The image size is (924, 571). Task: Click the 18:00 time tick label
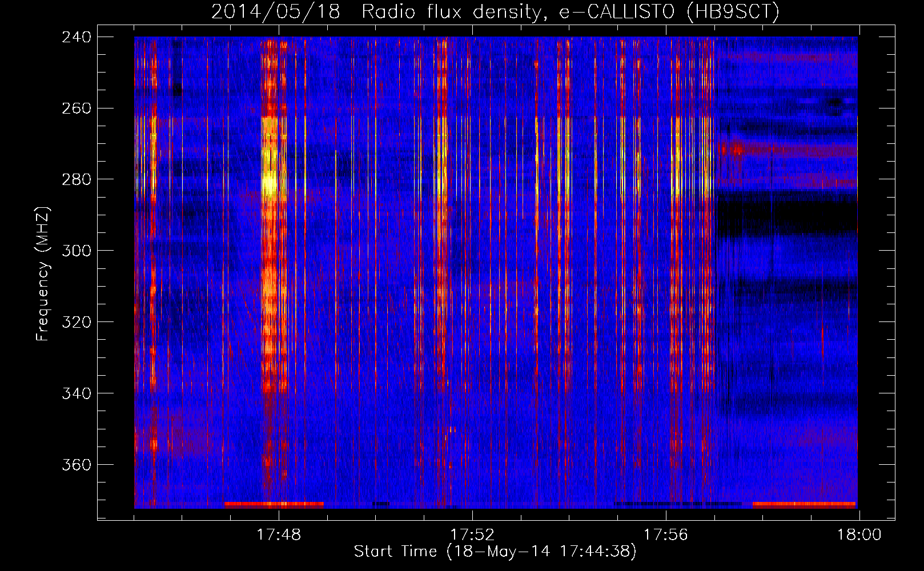[859, 535]
